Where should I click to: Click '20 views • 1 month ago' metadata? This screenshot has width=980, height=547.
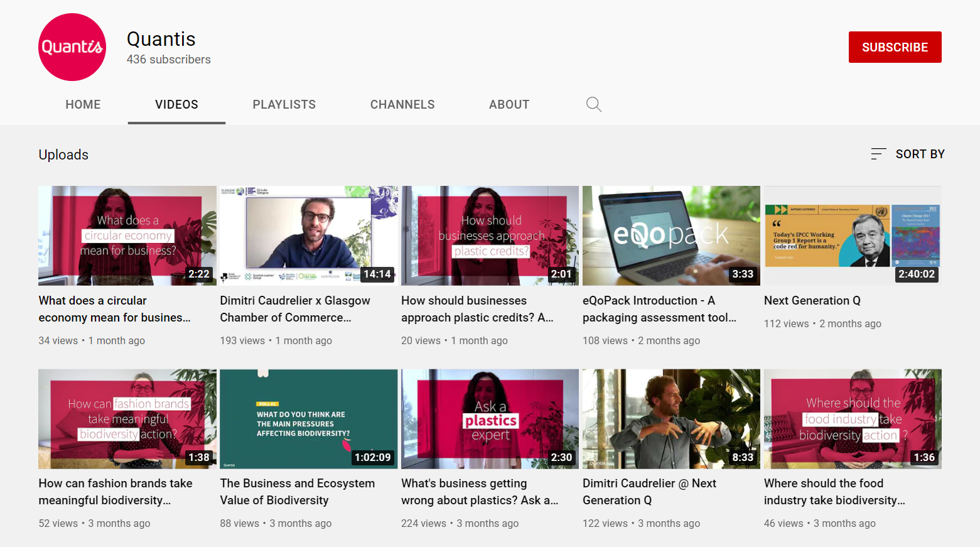tap(455, 340)
